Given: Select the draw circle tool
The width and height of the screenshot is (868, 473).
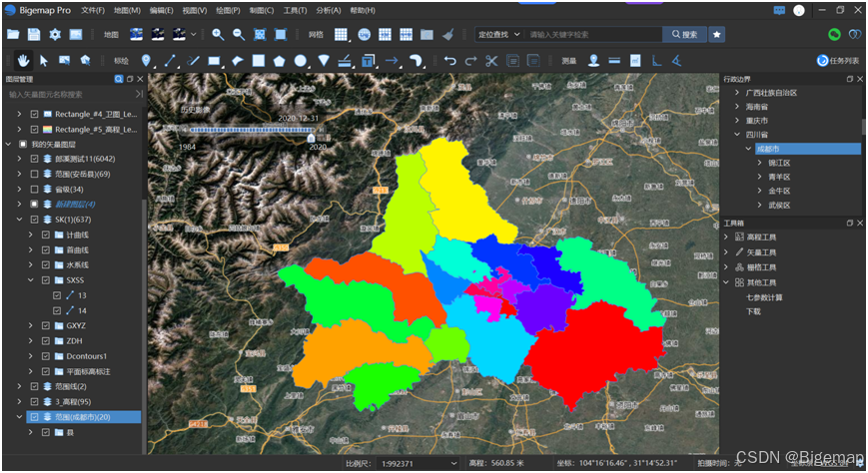Looking at the screenshot, I should click(x=300, y=60).
